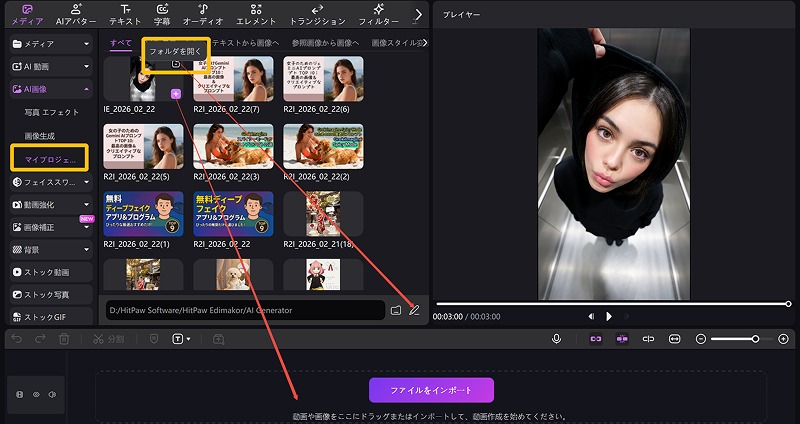This screenshot has width=800, height=424.
Task: Open ストックGIF in the sidebar
Action: pos(51,317)
